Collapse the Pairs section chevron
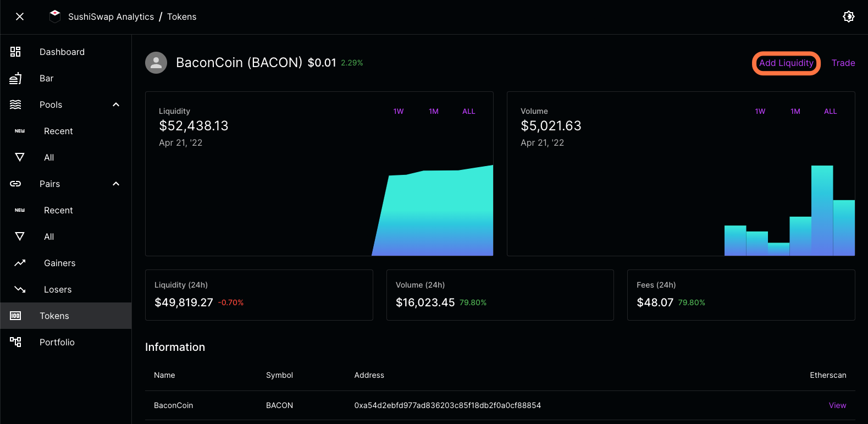The image size is (868, 424). pyautogui.click(x=116, y=184)
